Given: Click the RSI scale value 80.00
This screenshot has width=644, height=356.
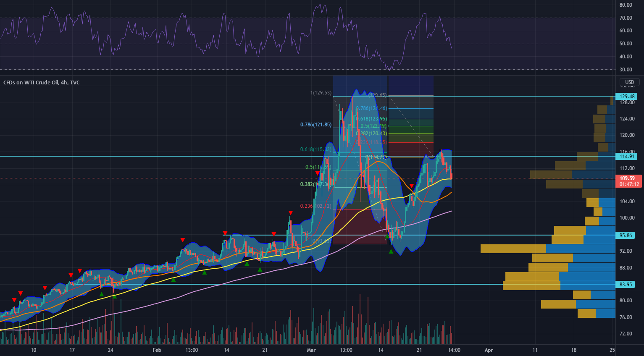Looking at the screenshot, I should [x=626, y=5].
